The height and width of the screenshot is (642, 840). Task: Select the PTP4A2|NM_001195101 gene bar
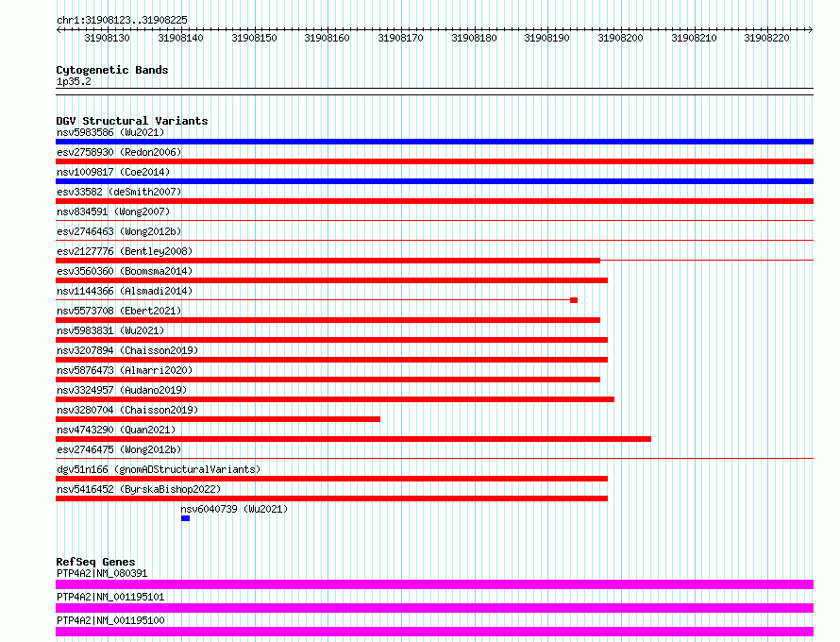[x=434, y=608]
